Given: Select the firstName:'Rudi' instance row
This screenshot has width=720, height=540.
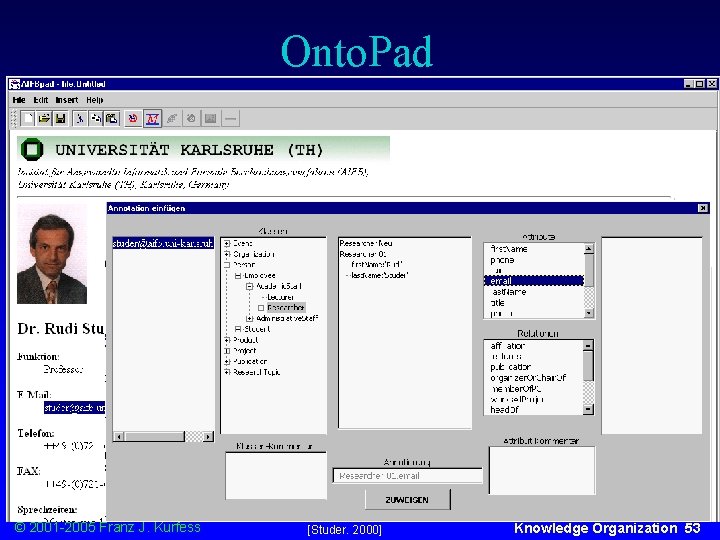Looking at the screenshot, I should click(x=377, y=265).
